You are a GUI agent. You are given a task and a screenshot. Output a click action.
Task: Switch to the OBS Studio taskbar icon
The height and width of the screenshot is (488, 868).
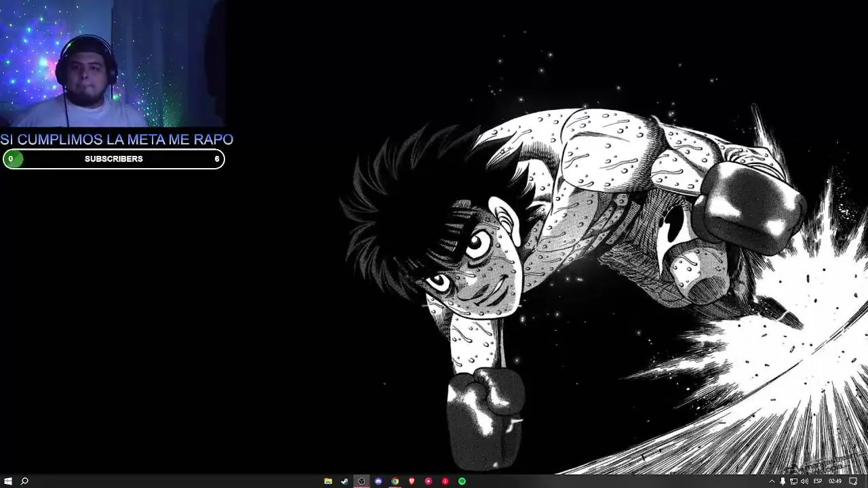click(361, 481)
